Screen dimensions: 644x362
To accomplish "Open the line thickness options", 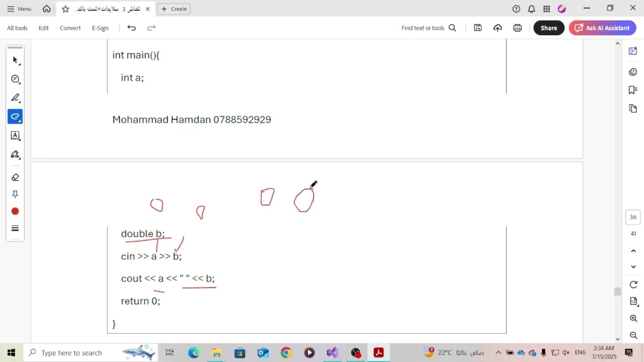I will (x=15, y=228).
